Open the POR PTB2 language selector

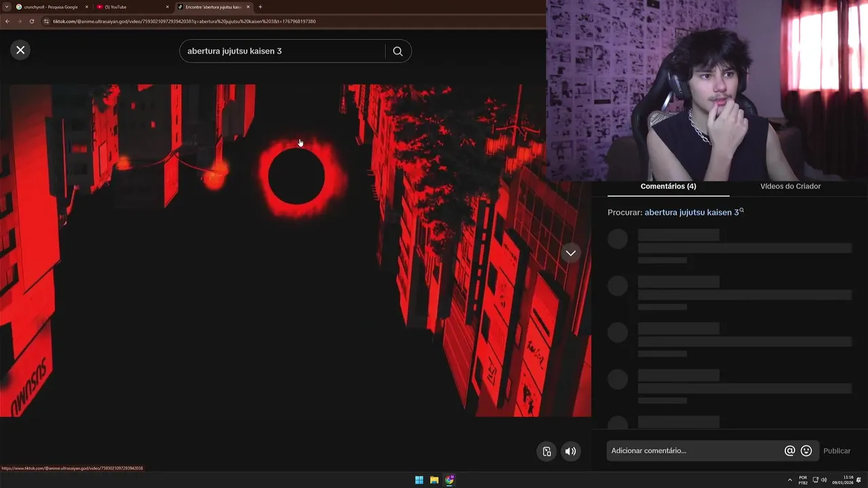coord(803,480)
